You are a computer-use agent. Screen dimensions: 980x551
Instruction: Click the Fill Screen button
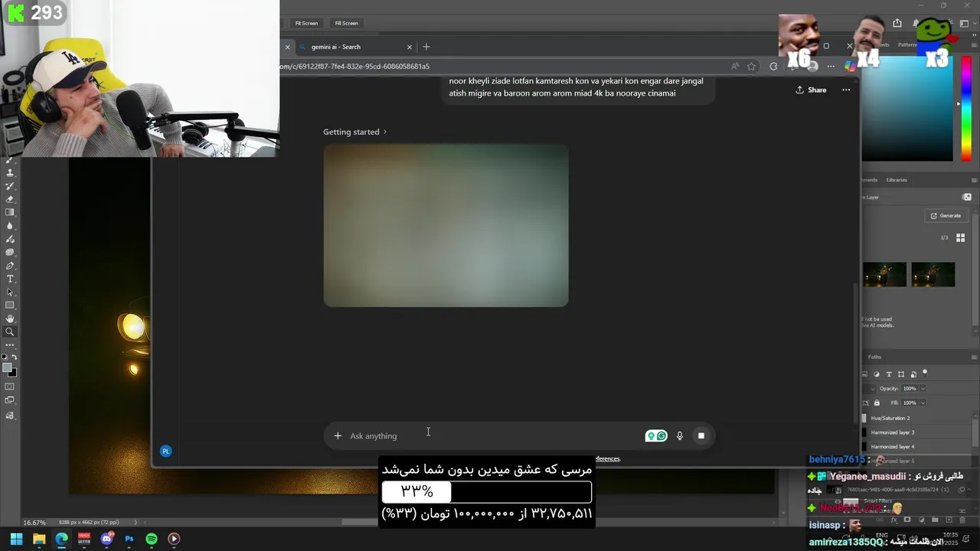tap(346, 23)
